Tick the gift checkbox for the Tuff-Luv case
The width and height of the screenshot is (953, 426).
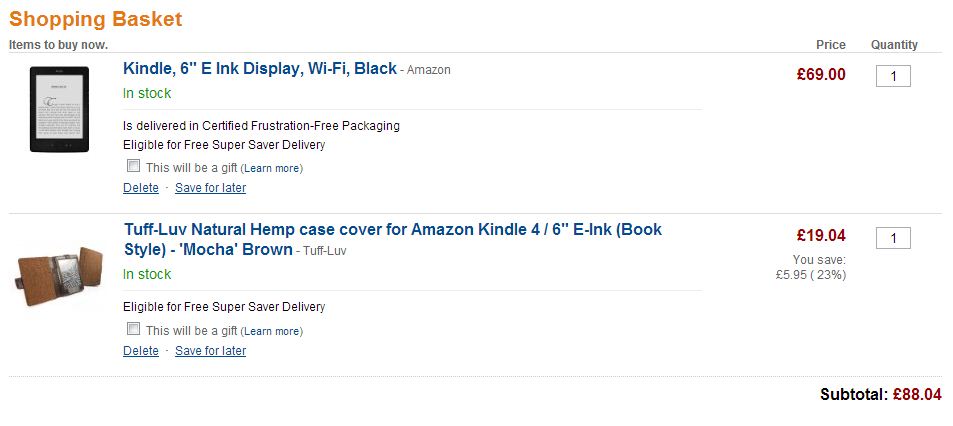click(x=133, y=329)
